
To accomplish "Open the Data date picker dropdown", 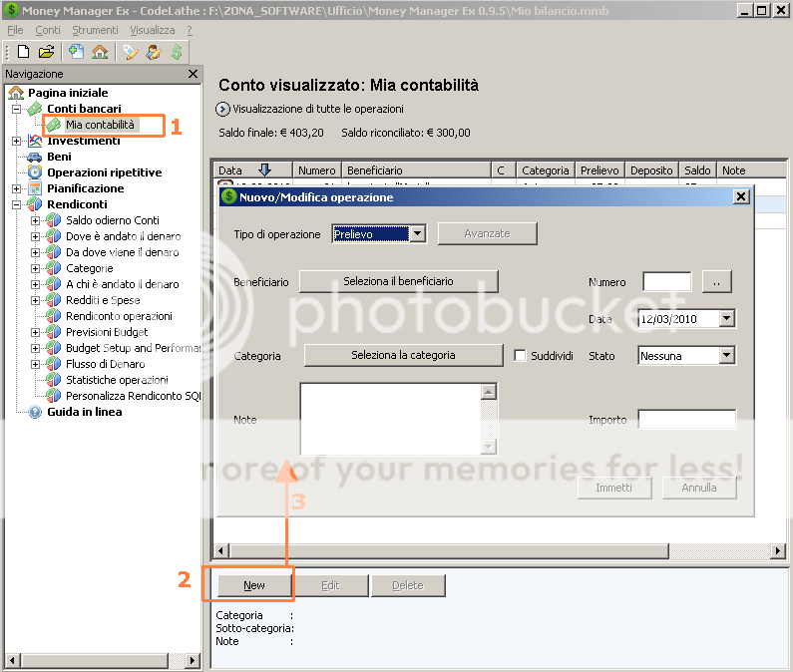I will click(x=727, y=319).
